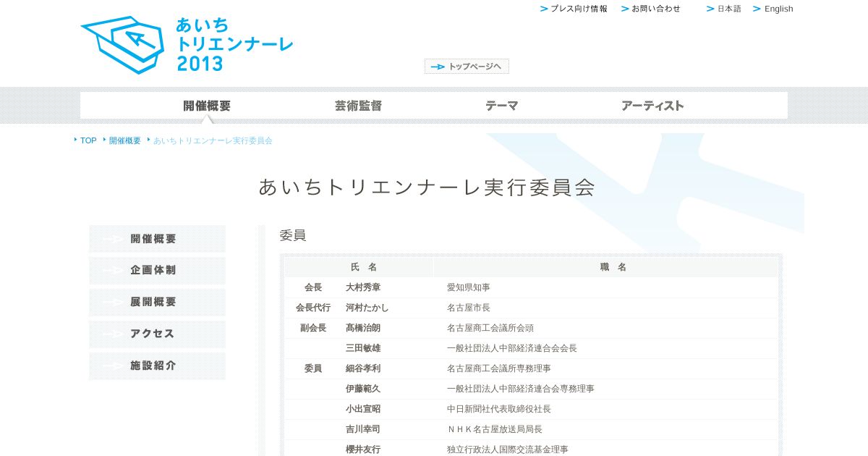
Task: Click title 一般社団法人中部経済連合会専務理事
Action: pos(521,389)
